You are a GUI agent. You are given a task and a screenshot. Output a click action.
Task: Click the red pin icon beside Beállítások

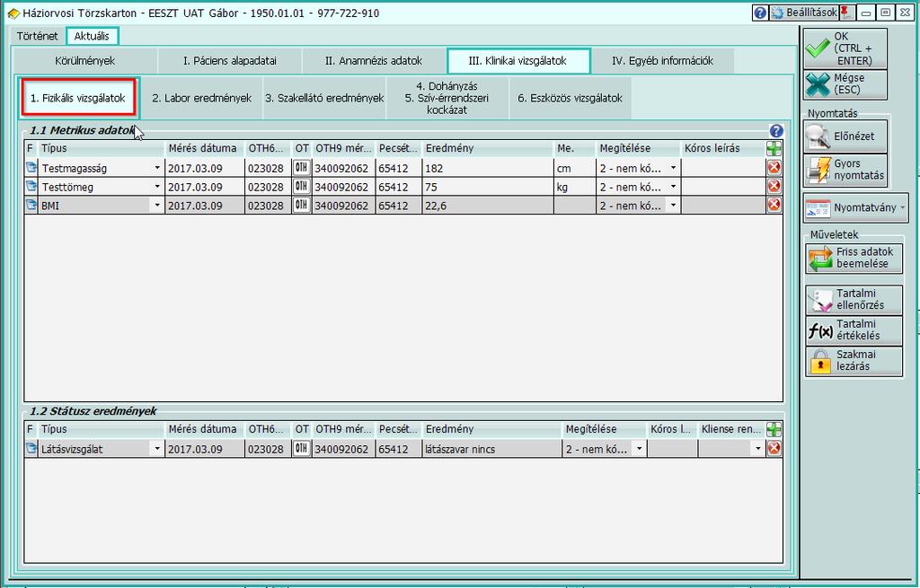coord(845,13)
